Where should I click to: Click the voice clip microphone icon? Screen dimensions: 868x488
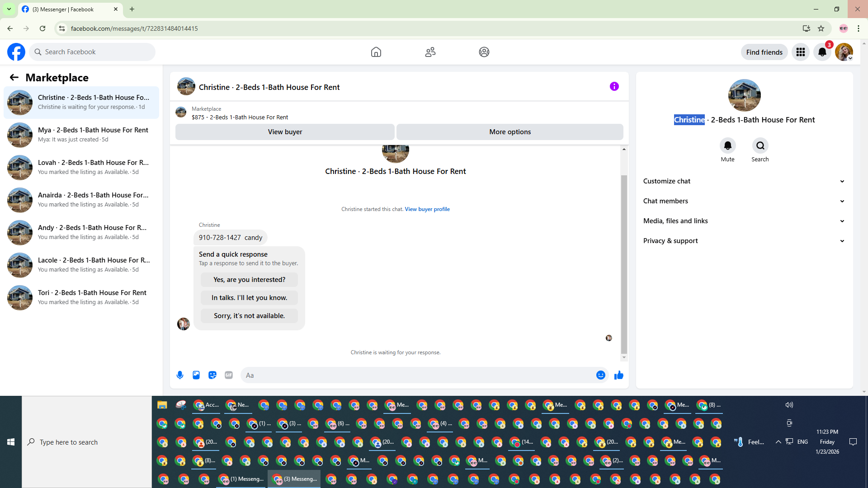click(x=180, y=375)
